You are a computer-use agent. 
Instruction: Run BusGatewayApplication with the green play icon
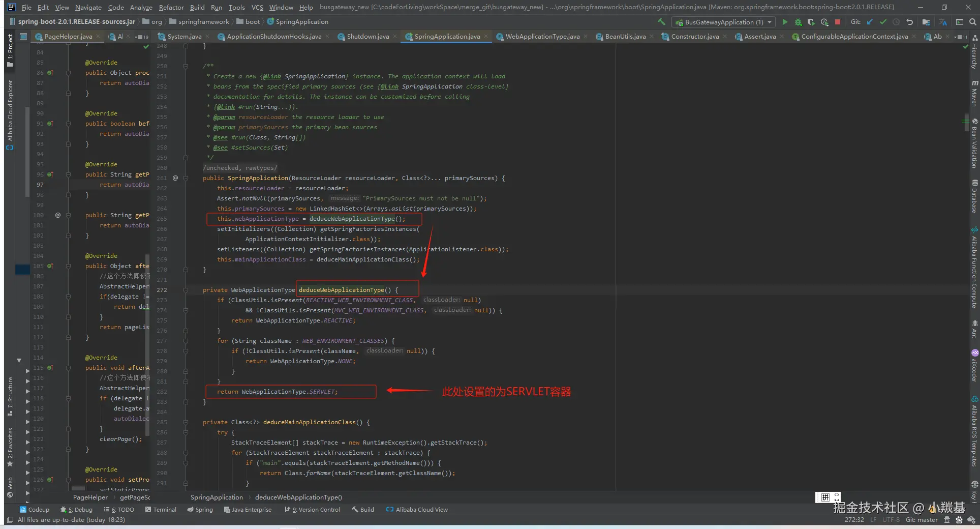[785, 22]
